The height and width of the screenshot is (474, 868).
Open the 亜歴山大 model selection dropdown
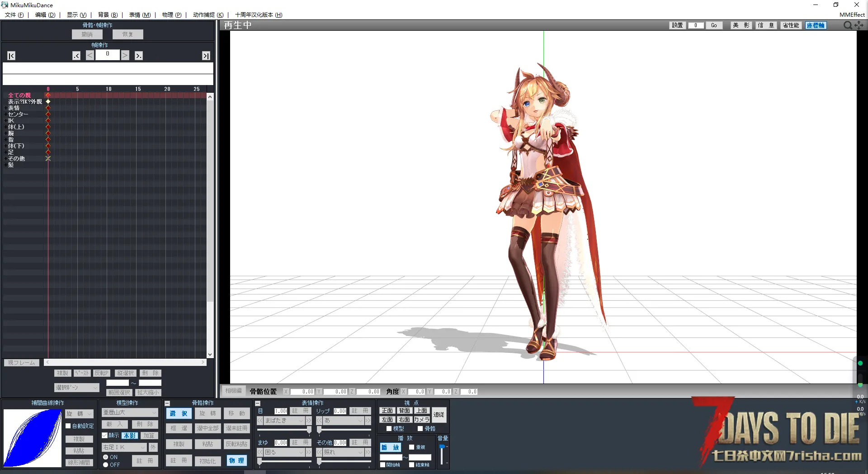click(x=130, y=412)
